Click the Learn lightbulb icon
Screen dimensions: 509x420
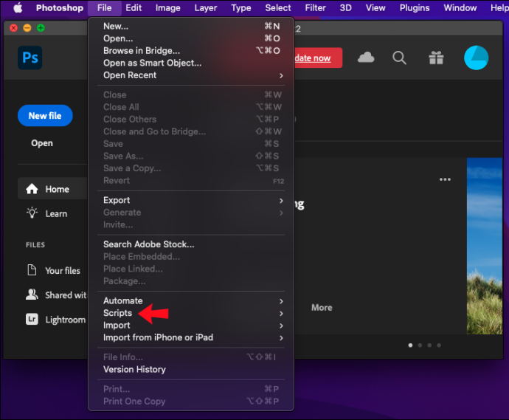[x=32, y=213]
